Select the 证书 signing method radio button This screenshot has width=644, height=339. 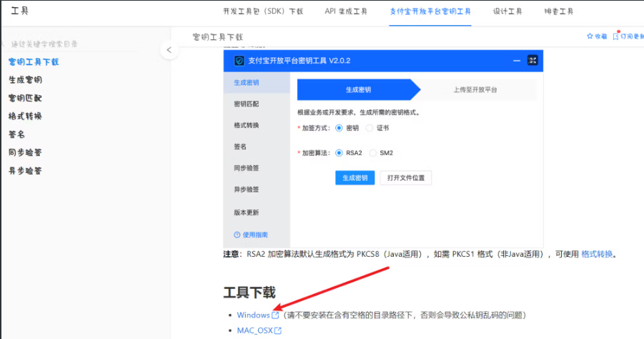click(370, 128)
